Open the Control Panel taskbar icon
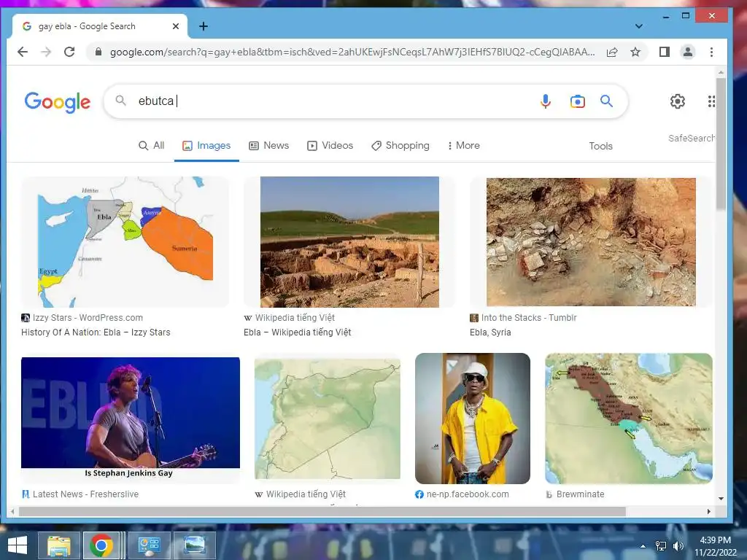Viewport: 747px width, 560px height. (x=149, y=545)
